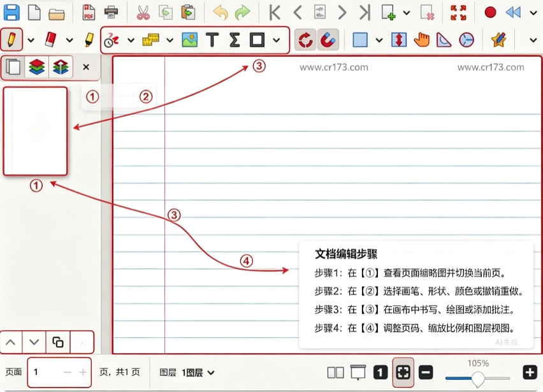This screenshot has width=543, height=392.
Task: Click the Insert Image tool
Action: tap(189, 40)
